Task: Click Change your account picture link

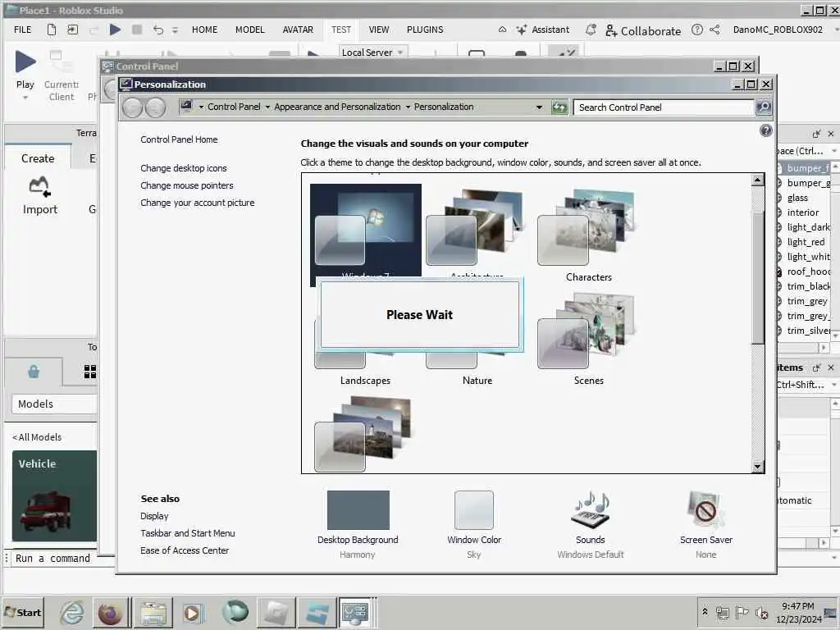Action: [x=197, y=203]
